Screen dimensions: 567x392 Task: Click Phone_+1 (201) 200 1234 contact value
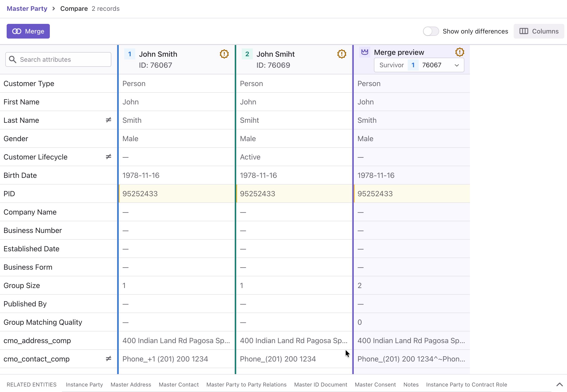(x=165, y=359)
